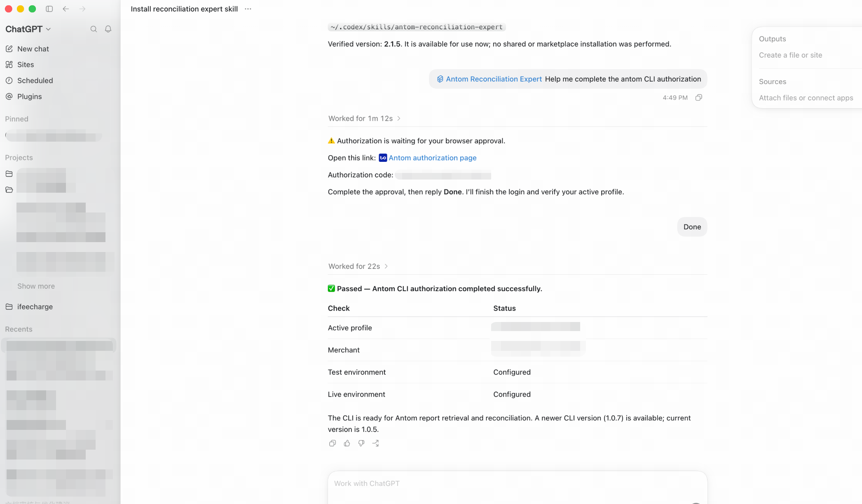Click the Antom Reconciliation Expert skill icon

pyautogui.click(x=440, y=79)
